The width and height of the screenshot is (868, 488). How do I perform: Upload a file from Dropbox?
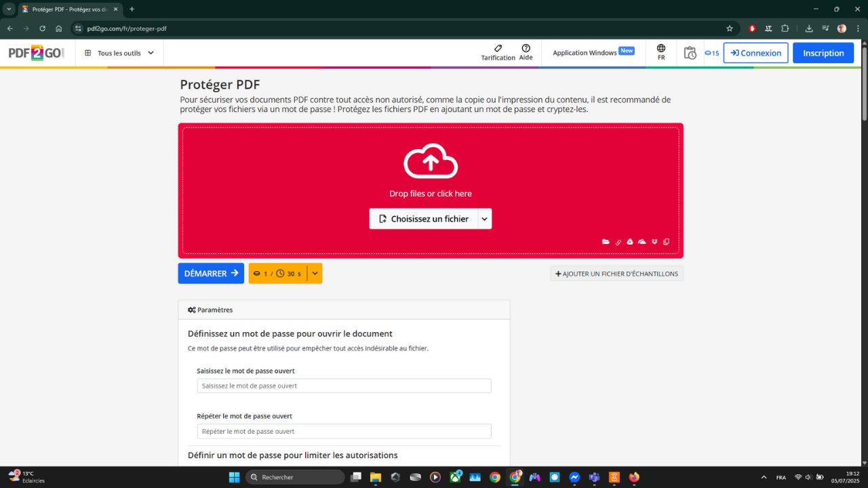(x=654, y=241)
